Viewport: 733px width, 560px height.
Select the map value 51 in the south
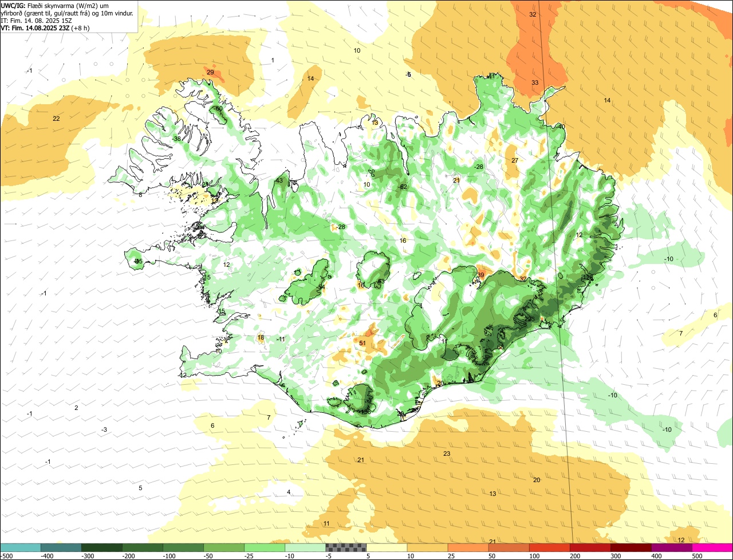click(362, 344)
